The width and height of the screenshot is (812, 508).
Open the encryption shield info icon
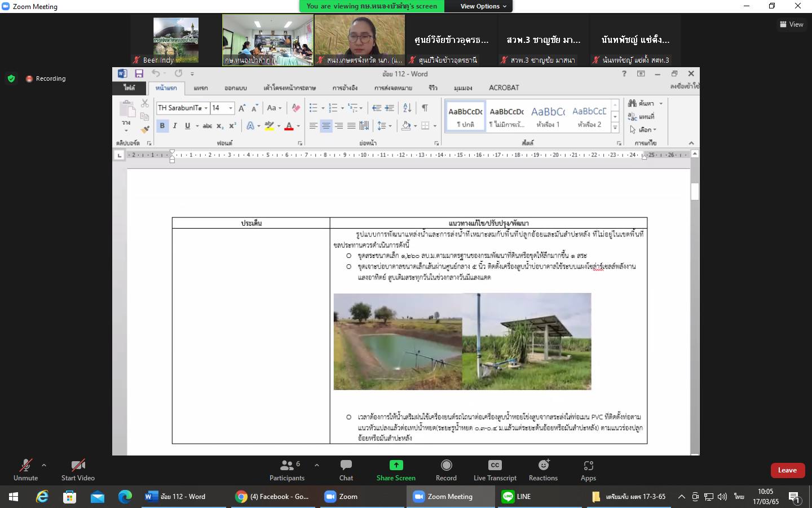11,78
